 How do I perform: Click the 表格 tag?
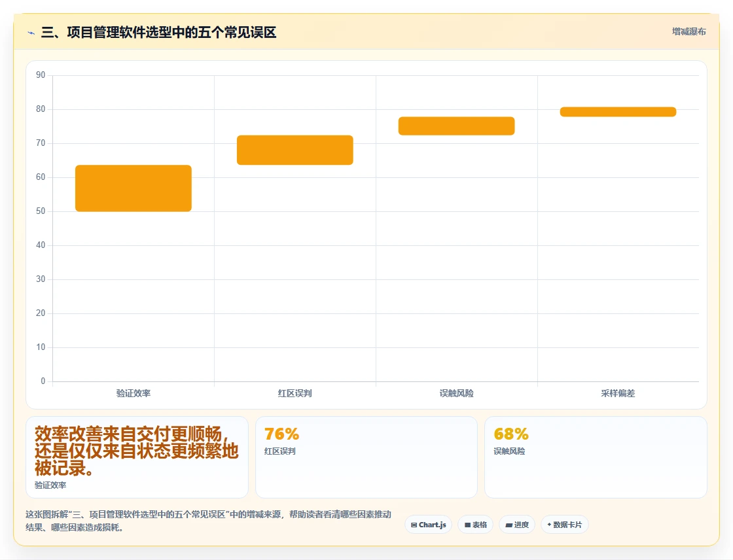tap(475, 525)
